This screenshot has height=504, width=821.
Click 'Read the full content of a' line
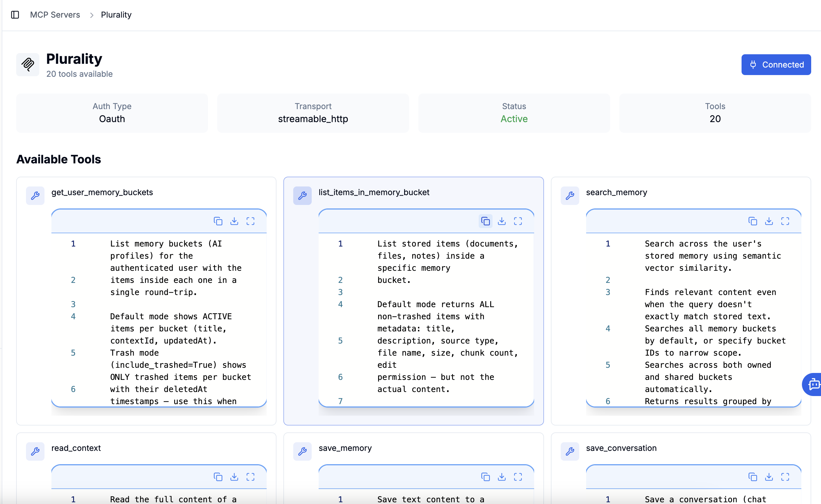(174, 499)
